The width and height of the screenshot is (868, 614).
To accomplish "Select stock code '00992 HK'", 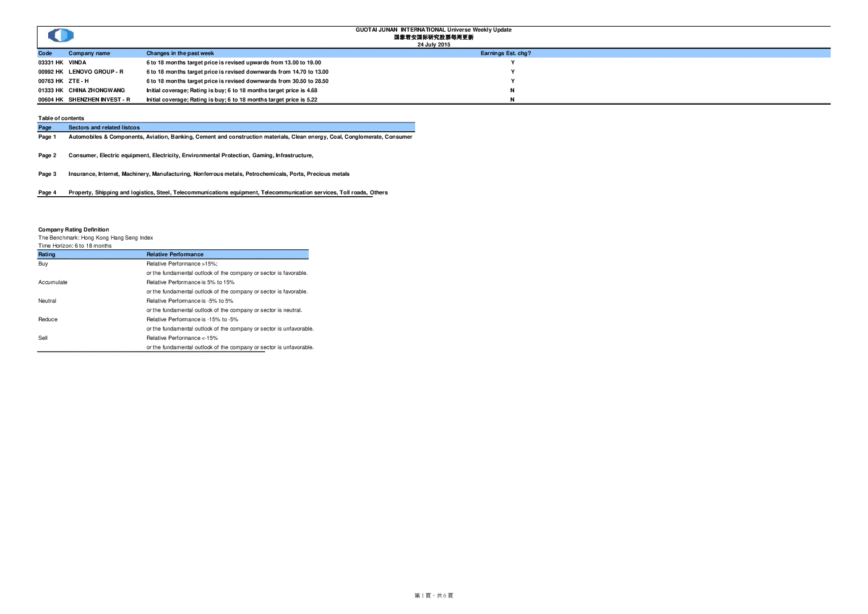I will pyautogui.click(x=51, y=72).
